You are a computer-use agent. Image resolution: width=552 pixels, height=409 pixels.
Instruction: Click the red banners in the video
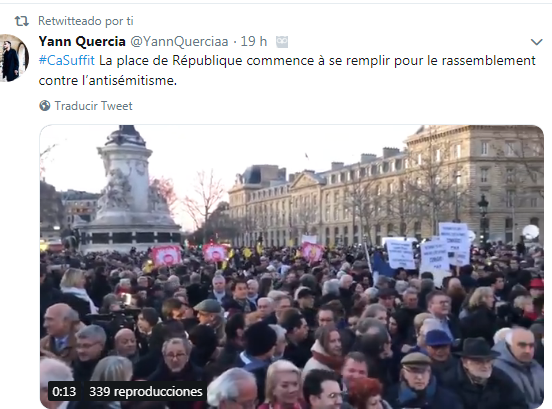tap(166, 256)
